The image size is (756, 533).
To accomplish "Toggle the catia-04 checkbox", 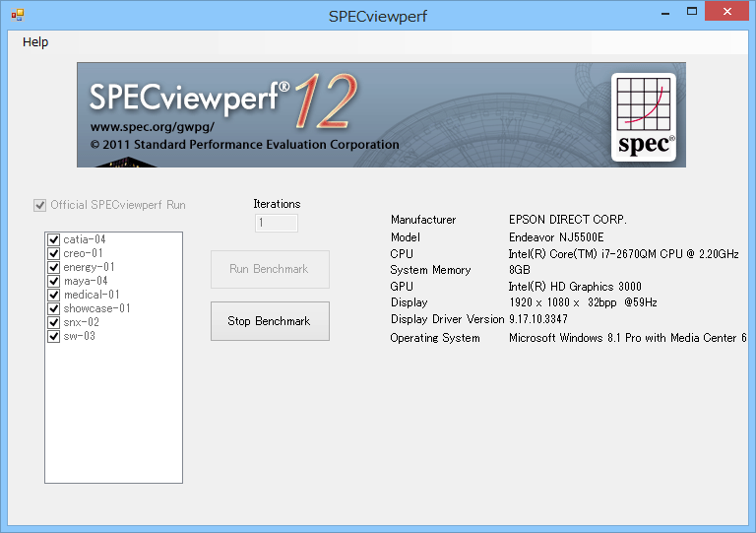I will (53, 239).
